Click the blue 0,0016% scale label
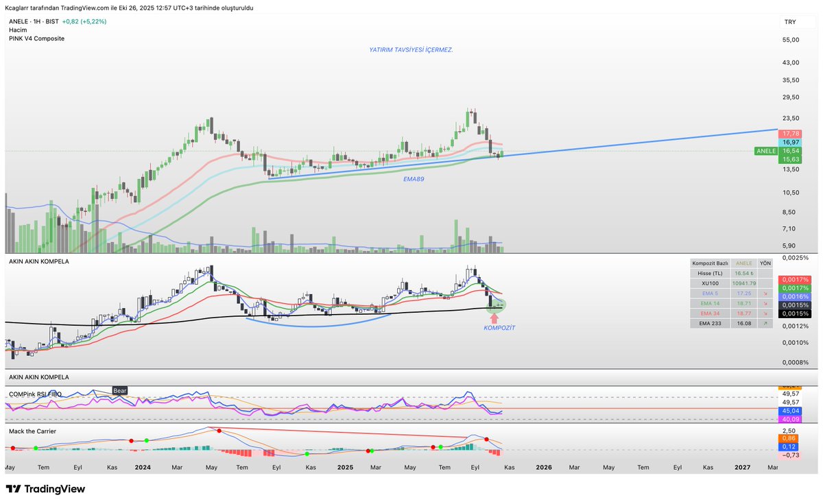Image resolution: width=823 pixels, height=504 pixels. 794,296
